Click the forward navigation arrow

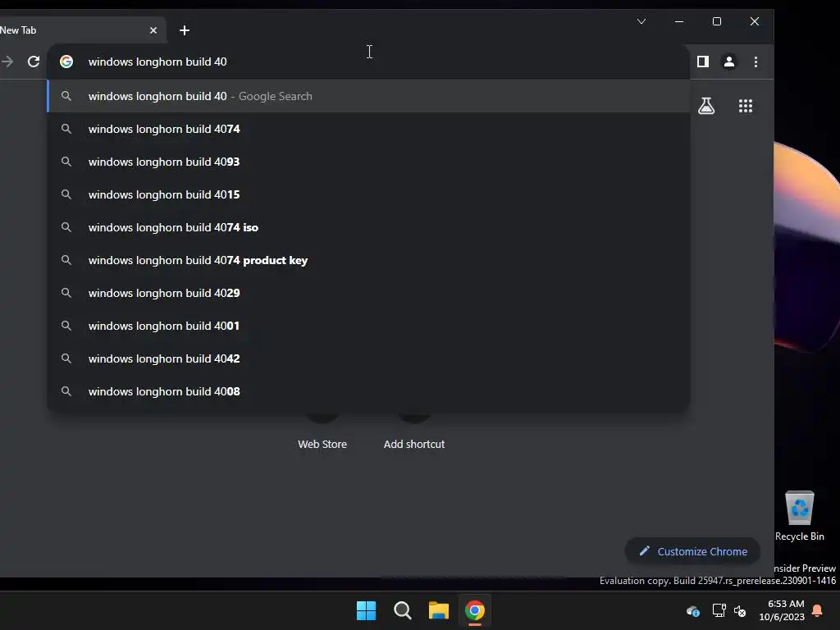7,62
